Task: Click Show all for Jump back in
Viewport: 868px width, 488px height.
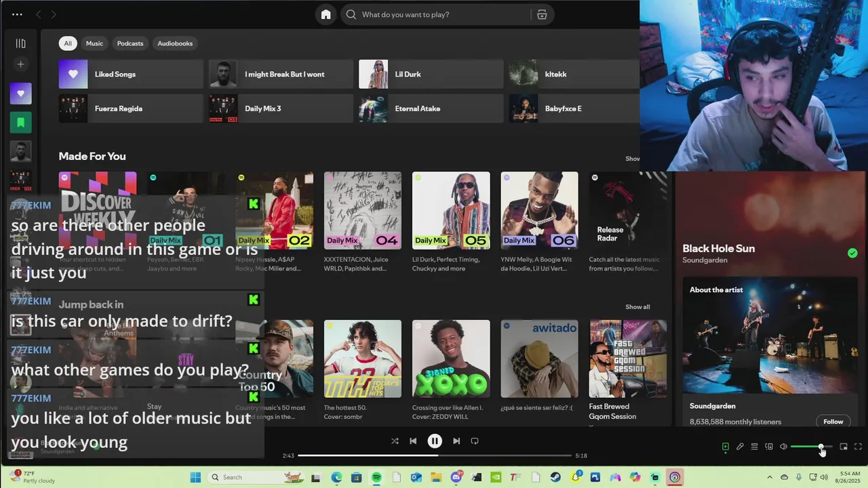Action: point(637,307)
